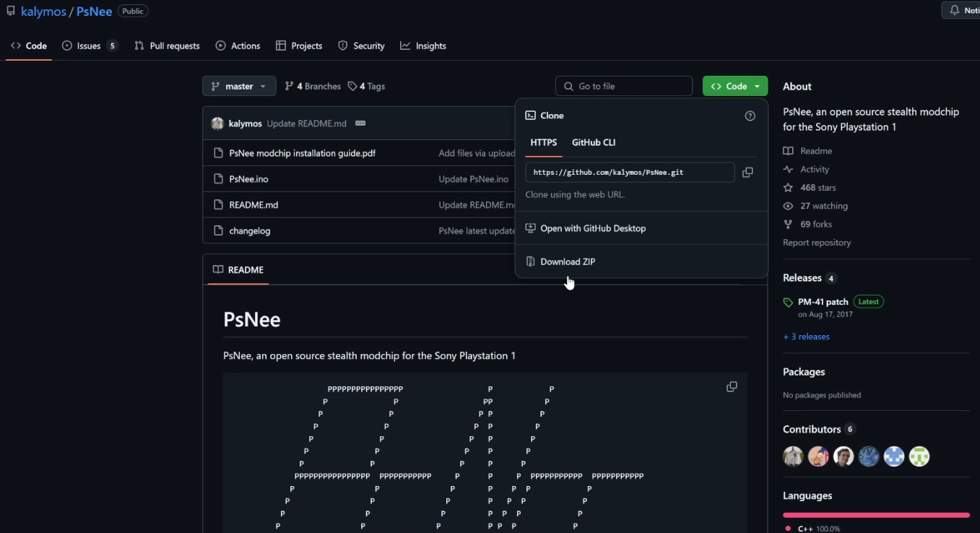Click the Go to file search field

(624, 86)
